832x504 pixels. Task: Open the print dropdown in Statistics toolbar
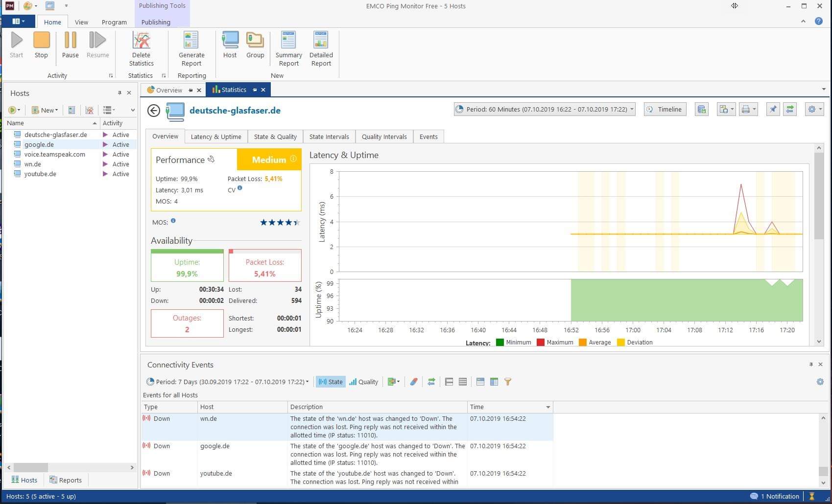748,110
